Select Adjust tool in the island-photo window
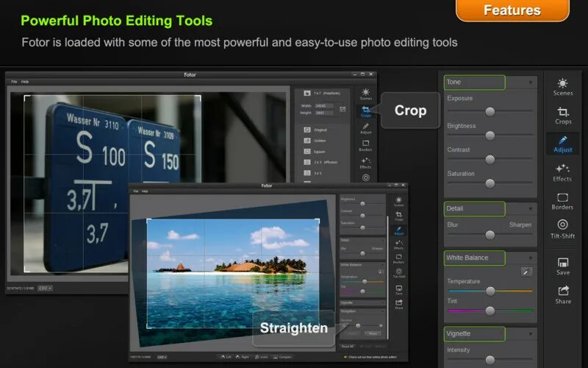 click(398, 230)
